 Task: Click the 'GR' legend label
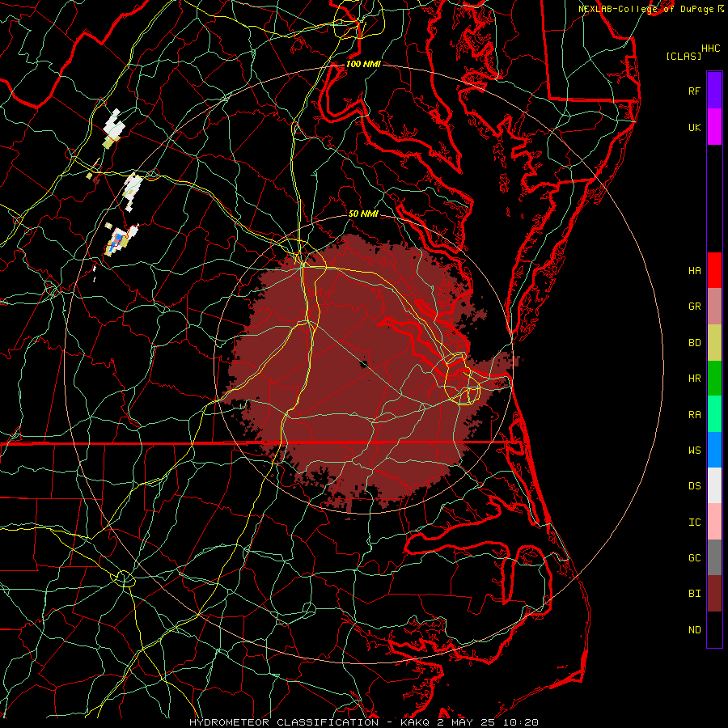(x=694, y=307)
